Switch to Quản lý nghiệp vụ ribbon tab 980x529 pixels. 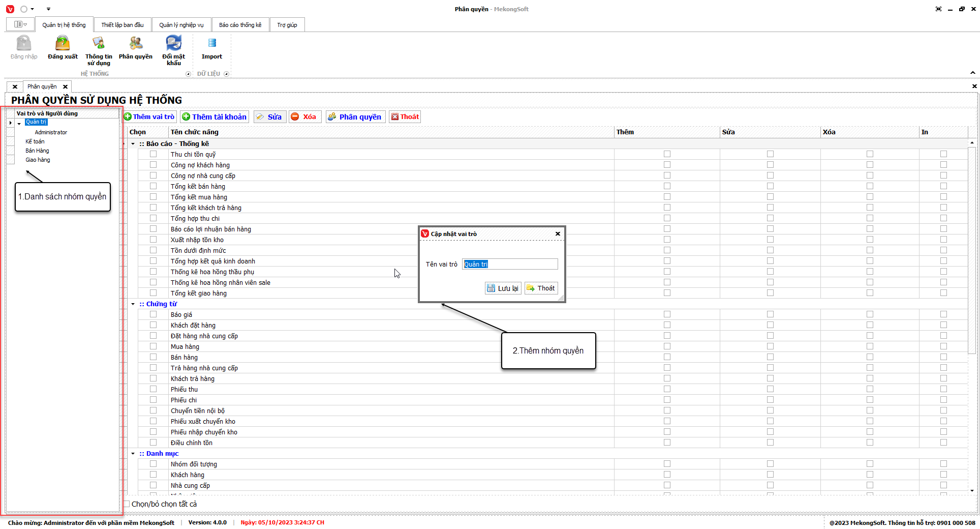point(181,25)
